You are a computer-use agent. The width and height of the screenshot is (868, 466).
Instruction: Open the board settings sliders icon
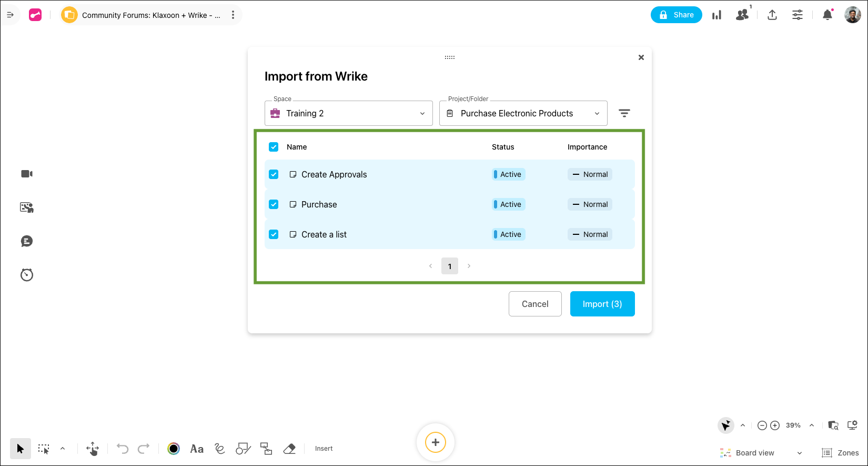pyautogui.click(x=798, y=15)
